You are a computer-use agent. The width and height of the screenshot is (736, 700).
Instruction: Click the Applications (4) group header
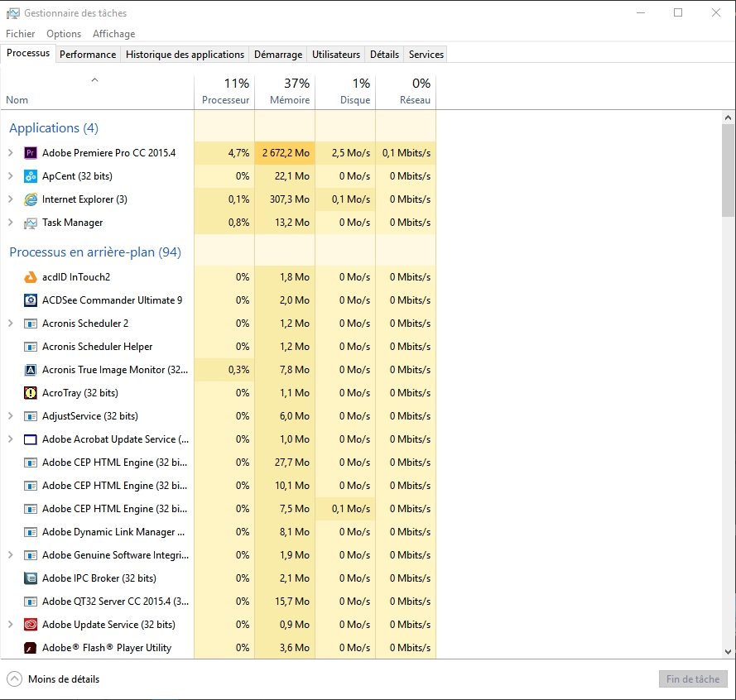[54, 128]
